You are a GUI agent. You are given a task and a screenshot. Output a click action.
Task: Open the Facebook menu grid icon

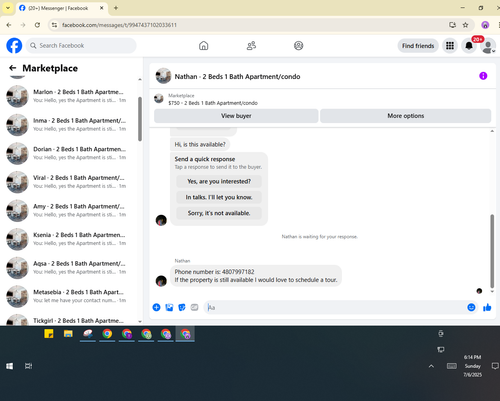click(x=450, y=46)
